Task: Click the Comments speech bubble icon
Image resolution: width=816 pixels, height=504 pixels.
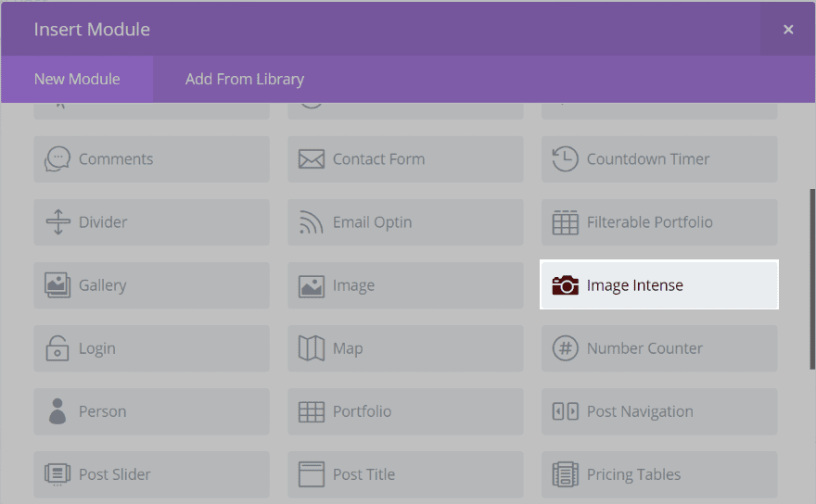Action: click(x=57, y=159)
